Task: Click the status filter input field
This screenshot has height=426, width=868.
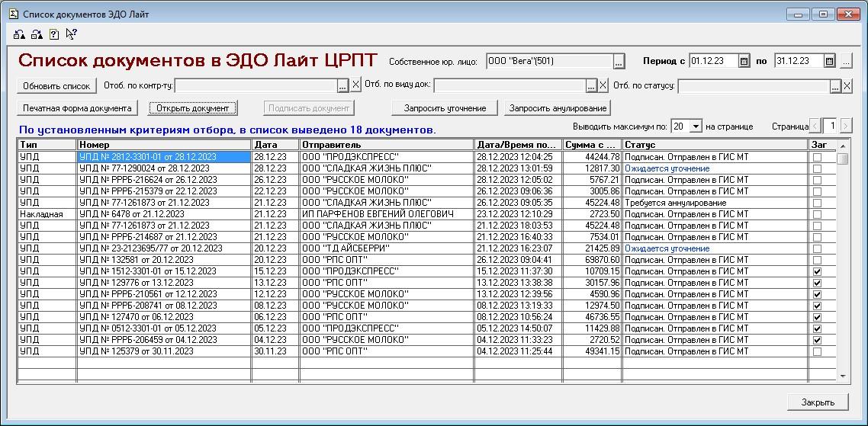Action: (x=754, y=86)
